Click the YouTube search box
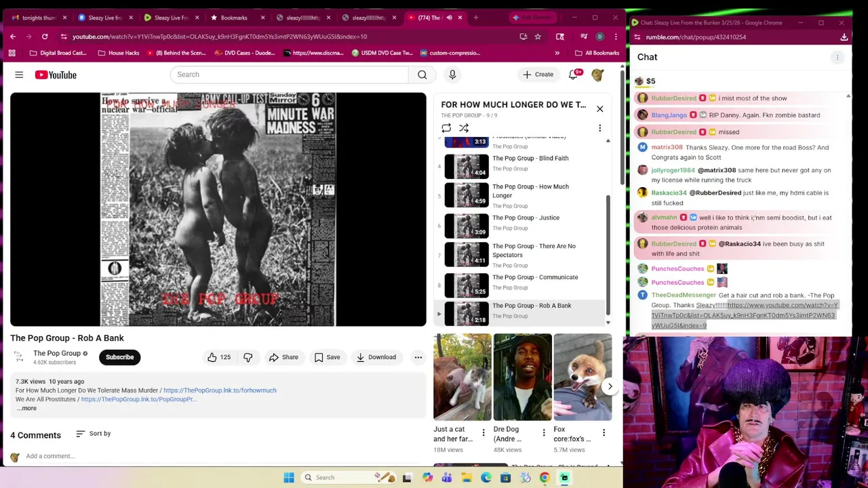Viewport: 868px width, 488px height. pyautogui.click(x=289, y=75)
